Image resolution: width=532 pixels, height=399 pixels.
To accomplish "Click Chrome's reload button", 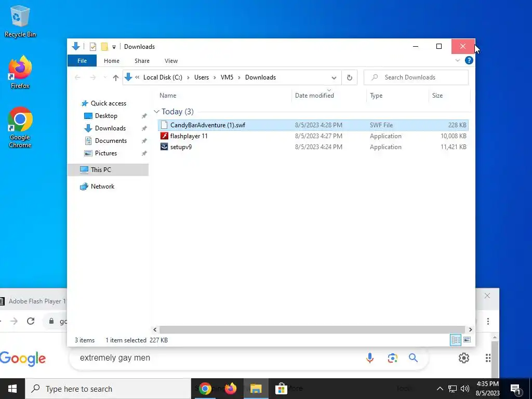I will 31,321.
